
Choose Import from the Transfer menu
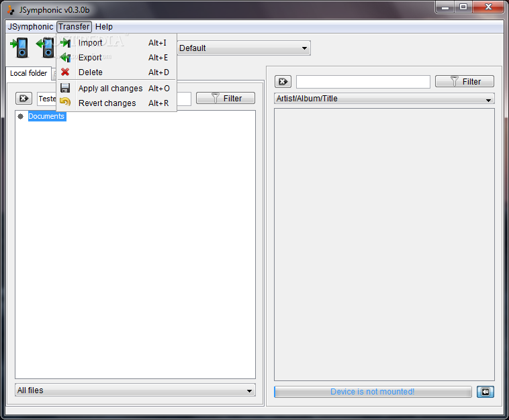[x=117, y=43]
